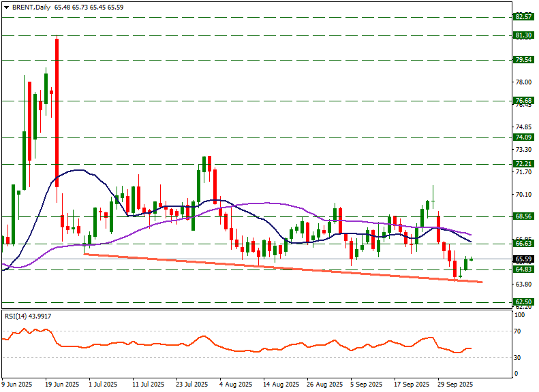The height and width of the screenshot is (392, 539).
Task: Select the 74.09 level label
Action: point(523,137)
